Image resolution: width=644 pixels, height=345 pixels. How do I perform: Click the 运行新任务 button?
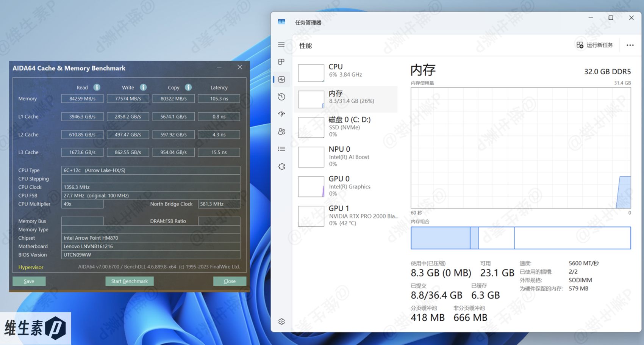click(595, 45)
